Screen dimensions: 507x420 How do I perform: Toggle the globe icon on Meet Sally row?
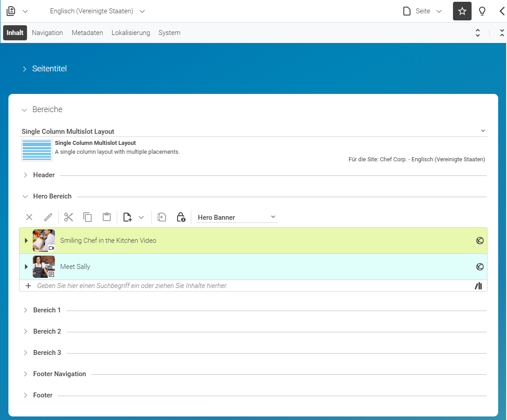click(x=480, y=267)
